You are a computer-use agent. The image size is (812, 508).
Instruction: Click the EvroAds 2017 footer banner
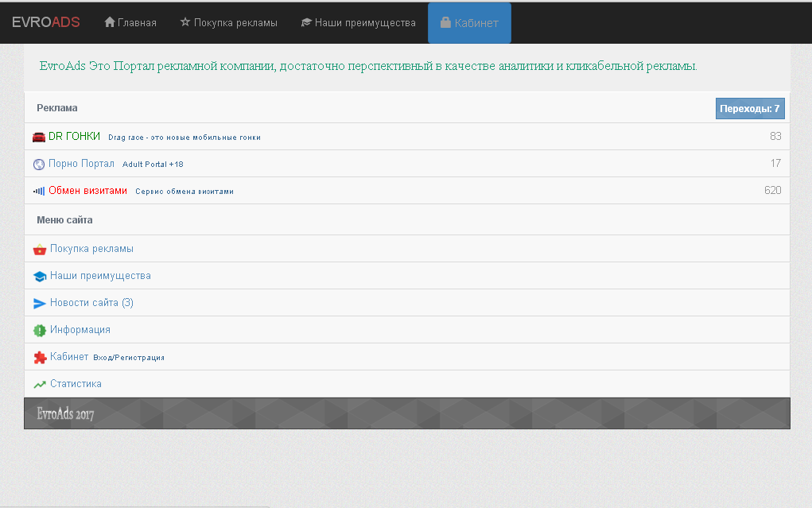coord(406,413)
